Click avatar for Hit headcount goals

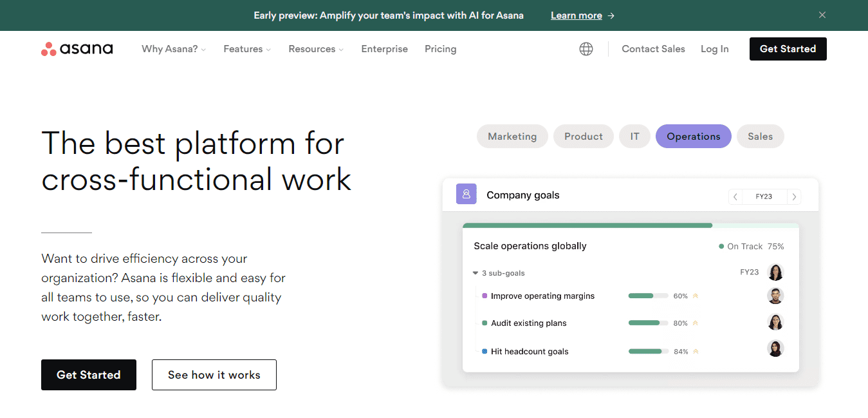[x=776, y=348]
